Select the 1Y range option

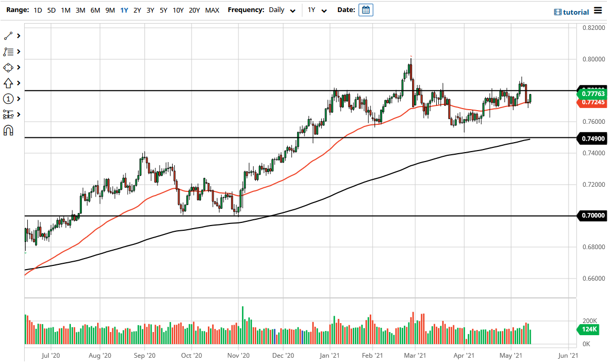coord(124,10)
